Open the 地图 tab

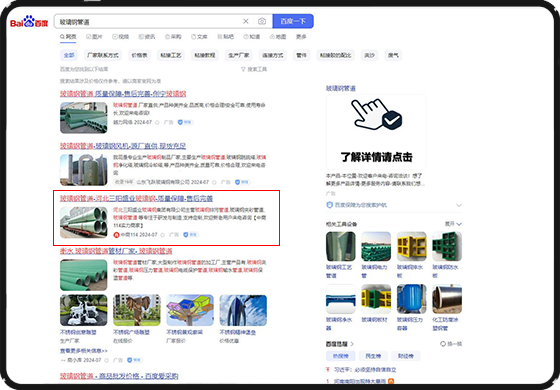click(x=278, y=36)
